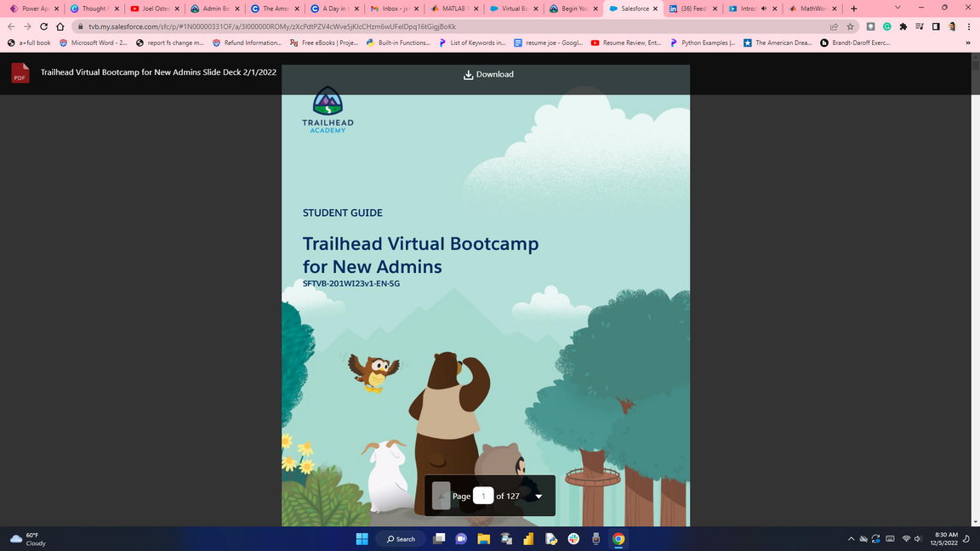Switch to the MathWorks tab
Image resolution: width=980 pixels, height=551 pixels.
(812, 9)
